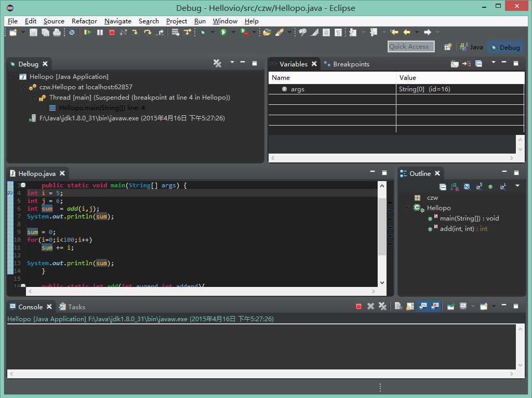Collapse the Thread [main] node
The width and height of the screenshot is (532, 398).
34,98
